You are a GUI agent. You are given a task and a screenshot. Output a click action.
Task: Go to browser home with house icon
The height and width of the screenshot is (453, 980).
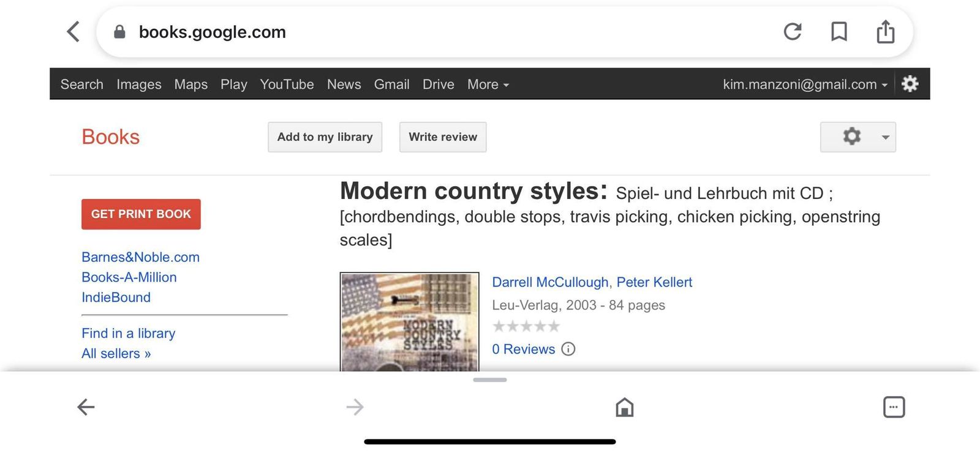point(624,407)
